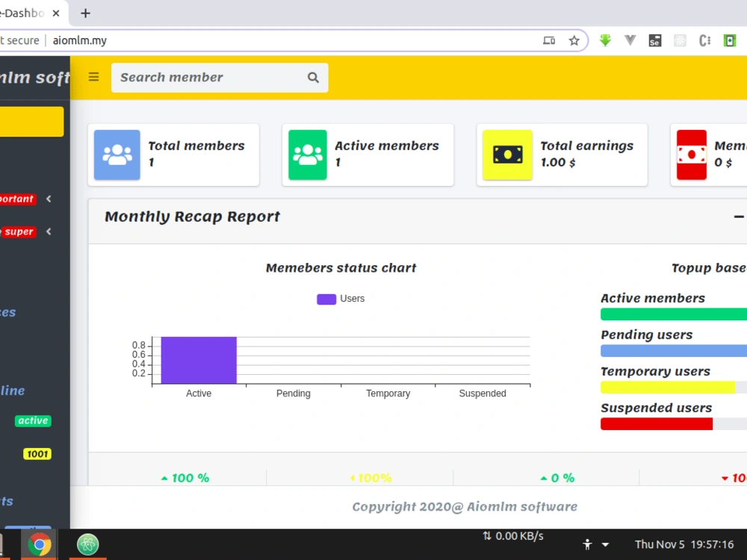Screen dimensions: 747x560
Task: Click the red money icon card
Action: [692, 155]
